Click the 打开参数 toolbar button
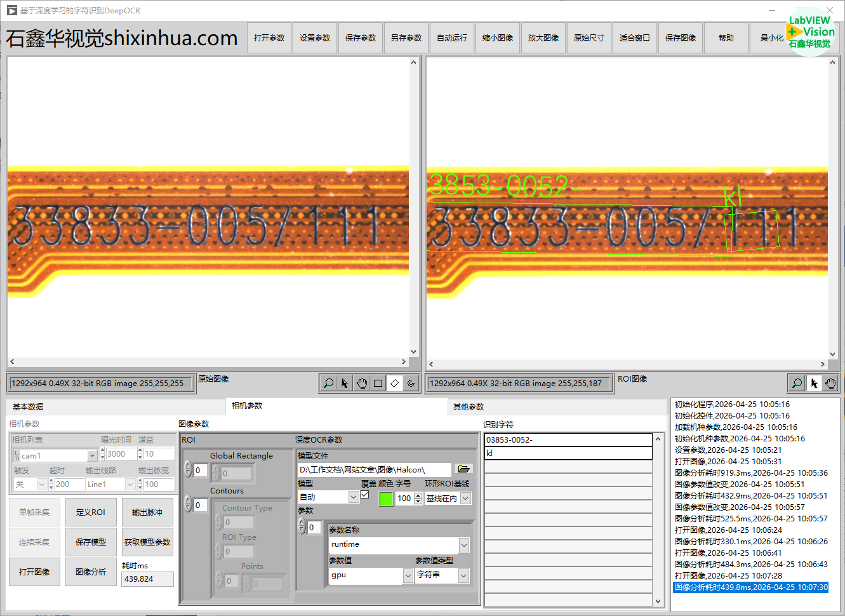Image resolution: width=845 pixels, height=616 pixels. coord(269,38)
